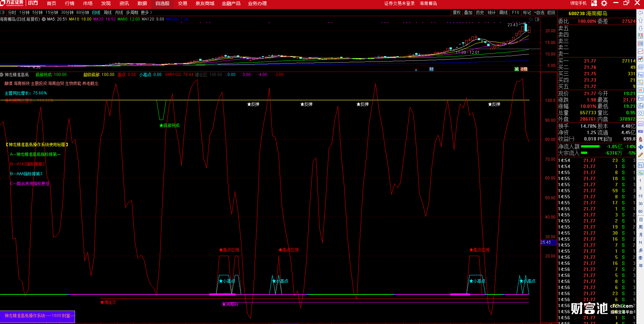Viewport: 644px width, 324px height.
Task: Open the 行情 menu
Action: [70, 3]
